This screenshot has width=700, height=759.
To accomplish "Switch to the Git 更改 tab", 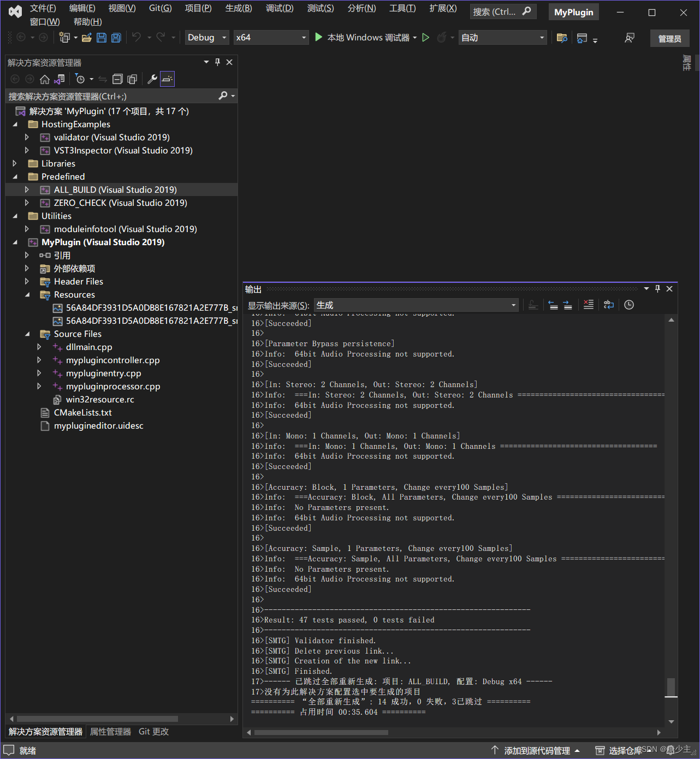I will (x=153, y=732).
